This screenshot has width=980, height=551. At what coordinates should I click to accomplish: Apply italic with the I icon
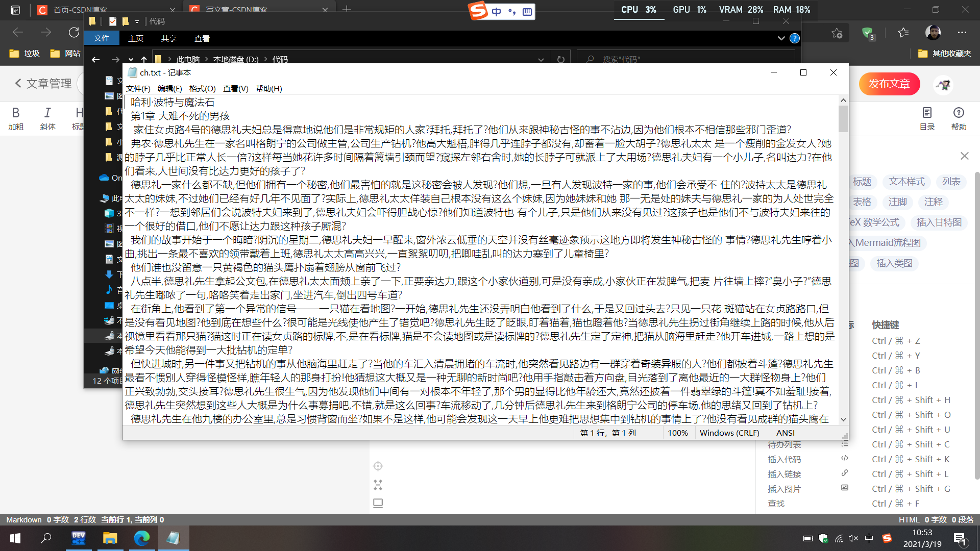(47, 113)
